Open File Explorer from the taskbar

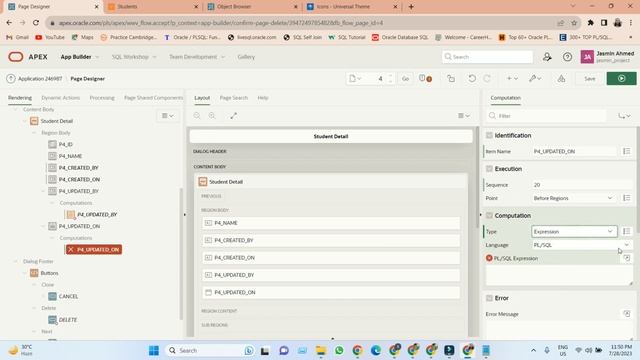(x=321, y=350)
